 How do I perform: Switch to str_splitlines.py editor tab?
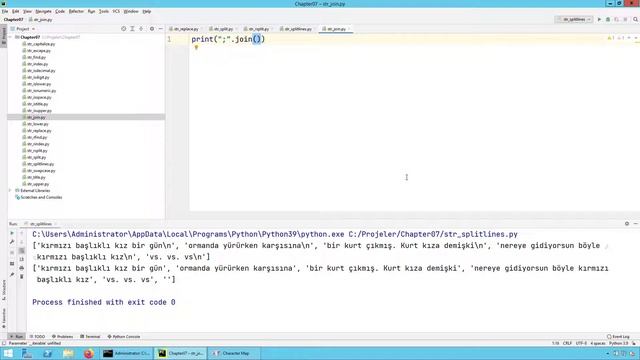click(x=298, y=29)
